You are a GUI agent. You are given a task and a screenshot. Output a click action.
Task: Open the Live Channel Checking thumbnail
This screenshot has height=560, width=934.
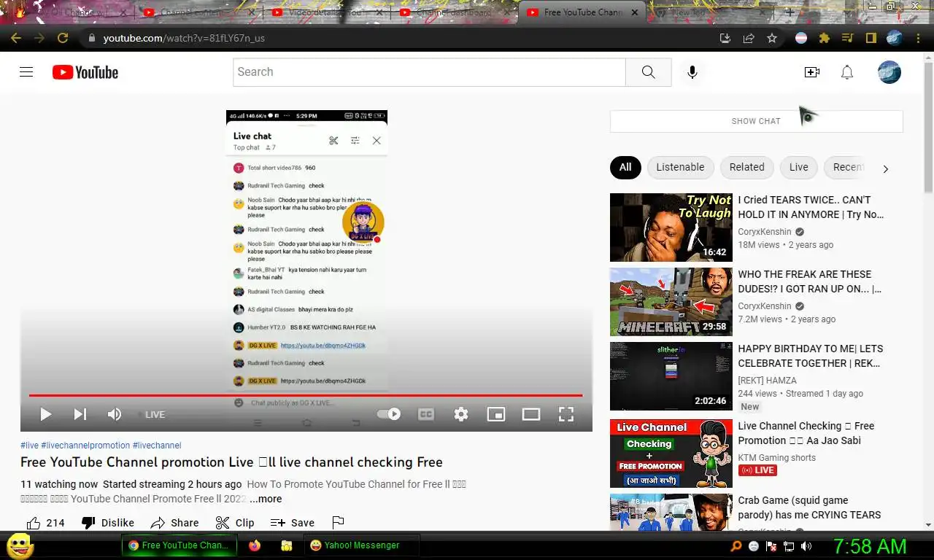click(671, 454)
